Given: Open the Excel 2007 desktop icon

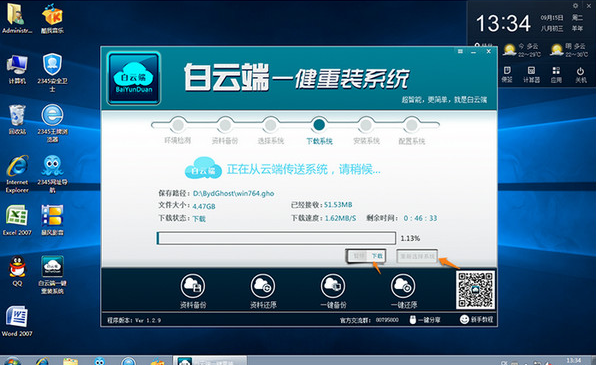Looking at the screenshot, I should click(x=17, y=220).
